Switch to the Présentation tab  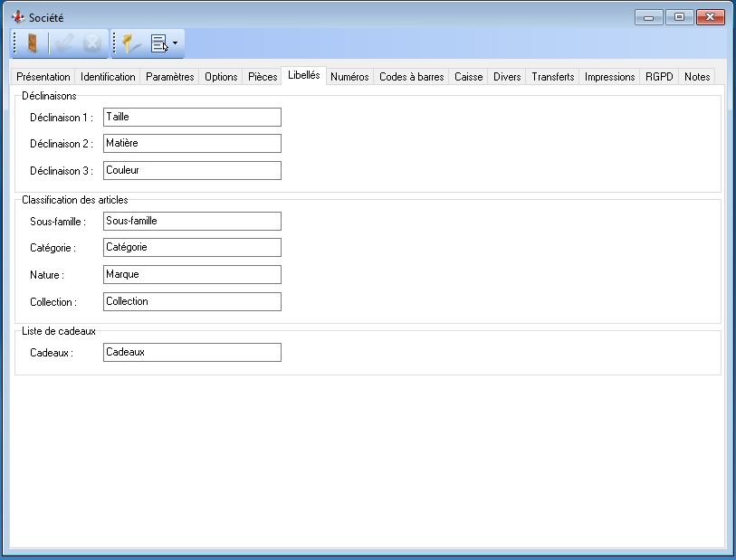click(43, 77)
